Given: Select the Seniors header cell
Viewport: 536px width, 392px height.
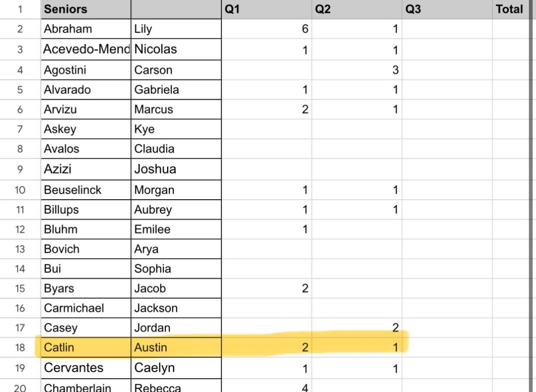Looking at the screenshot, I should pos(85,9).
